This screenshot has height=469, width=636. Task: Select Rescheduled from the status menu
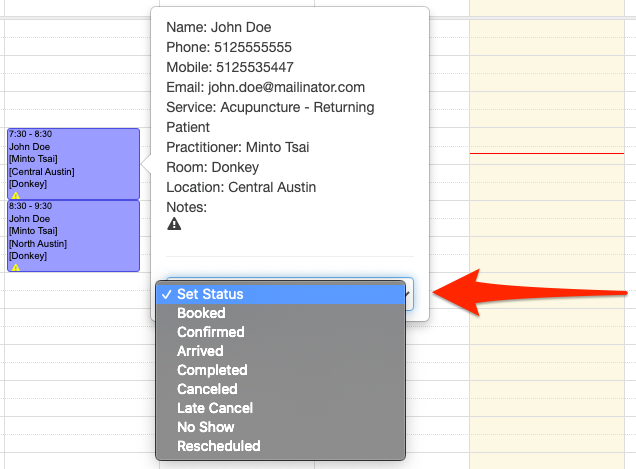[218, 446]
